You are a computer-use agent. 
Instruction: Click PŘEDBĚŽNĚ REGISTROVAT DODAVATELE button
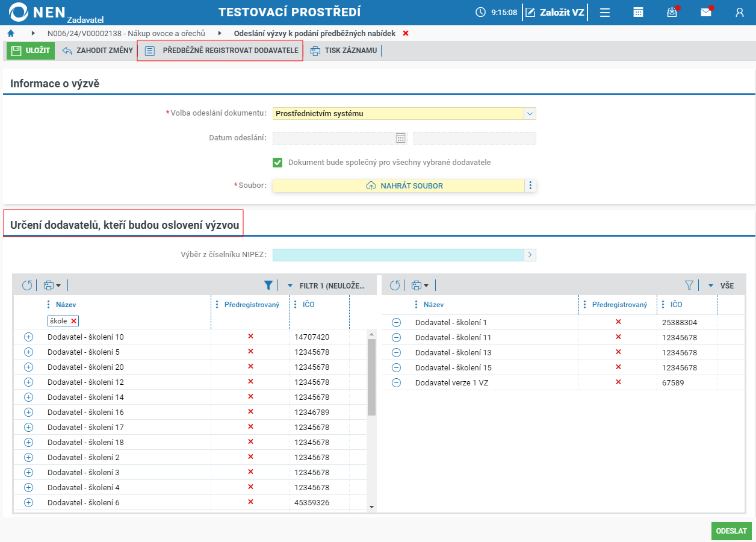pyautogui.click(x=222, y=51)
